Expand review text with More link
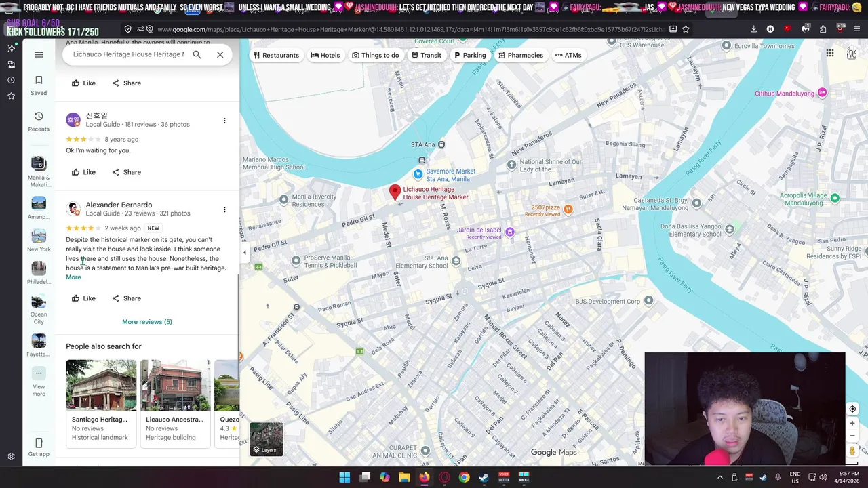This screenshot has height=488, width=868. (x=73, y=277)
